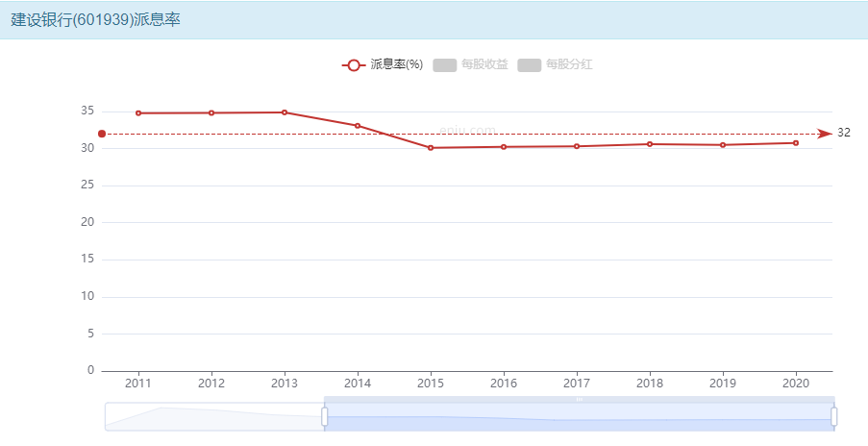Click right handle of zoom range slider
This screenshot has width=868, height=446.
click(833, 416)
